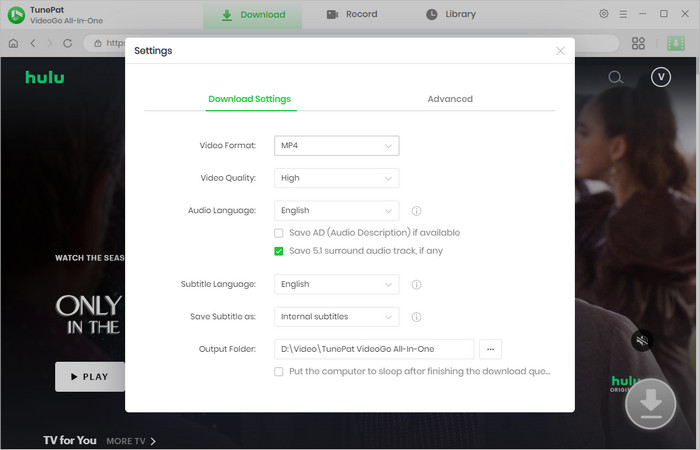Screen dimensions: 700x450
Task: Click the floating download arrow button
Action: click(650, 404)
